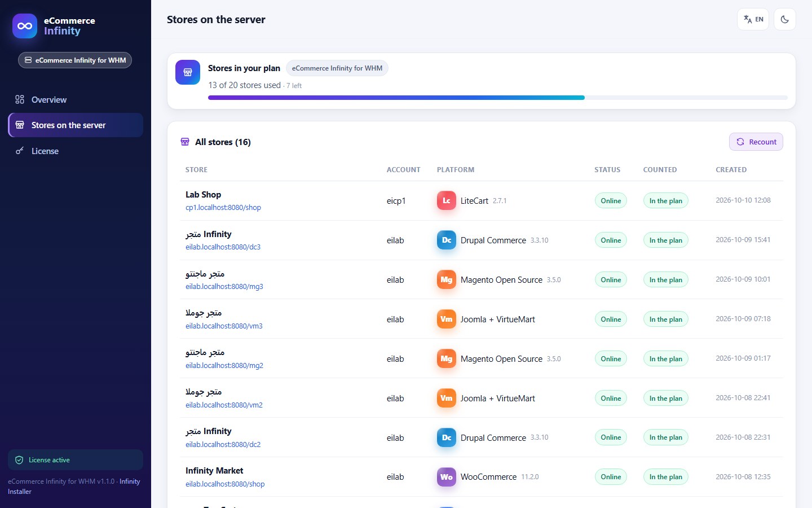
Task: Click the Dc icon in the dc2 store row
Action: click(446, 437)
